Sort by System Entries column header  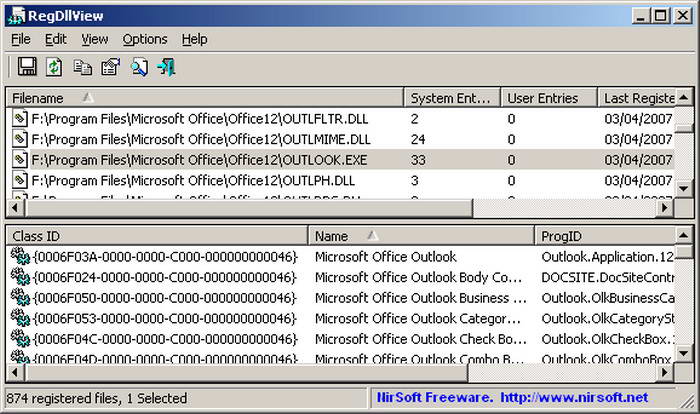452,98
